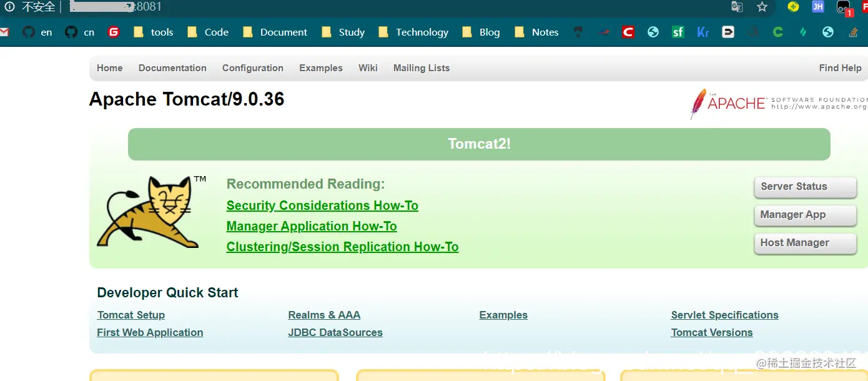Open the blue 'Kr' bookmark
868x381 pixels.
[x=703, y=32]
